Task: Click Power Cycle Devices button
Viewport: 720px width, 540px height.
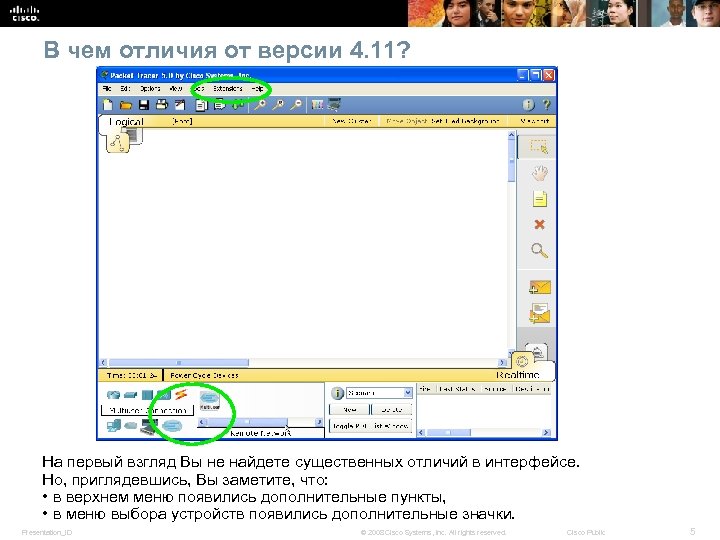Action: point(204,375)
